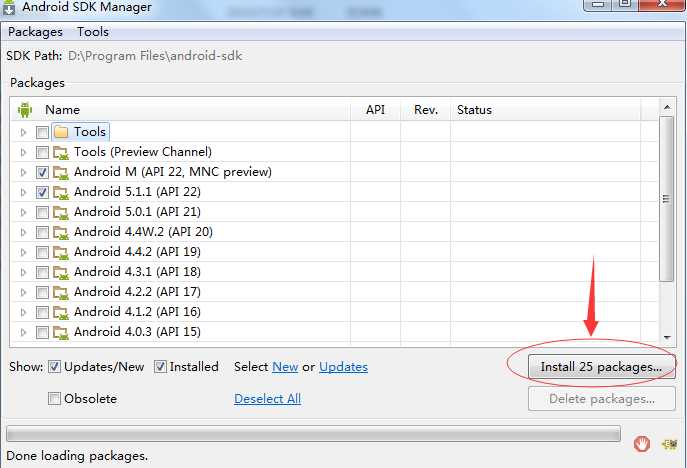Click the package icon beside Android 4.4.2
Image resolution: width=687 pixels, height=468 pixels.
pos(60,252)
